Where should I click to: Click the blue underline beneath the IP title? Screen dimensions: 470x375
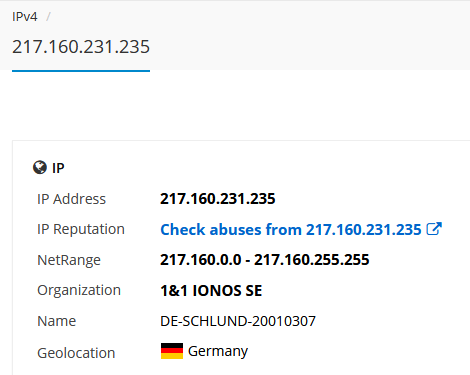81,71
